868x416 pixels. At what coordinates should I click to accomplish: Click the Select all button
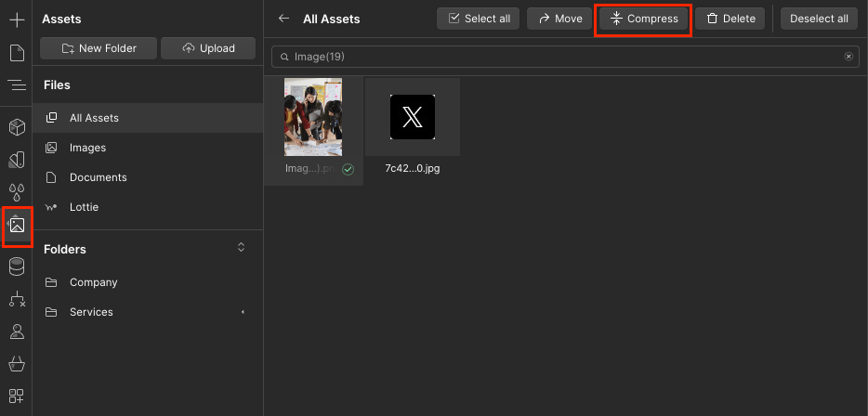[x=478, y=19]
